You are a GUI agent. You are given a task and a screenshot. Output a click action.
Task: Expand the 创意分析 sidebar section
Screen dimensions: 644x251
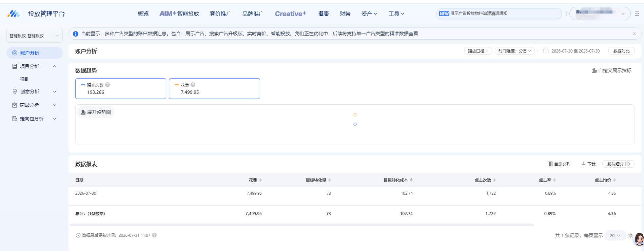tap(55, 91)
